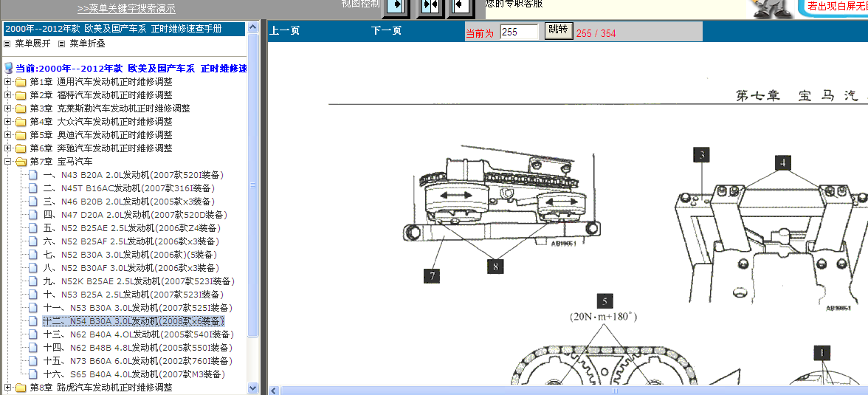Click the current page number input field
This screenshot has width=868, height=395.
(519, 32)
